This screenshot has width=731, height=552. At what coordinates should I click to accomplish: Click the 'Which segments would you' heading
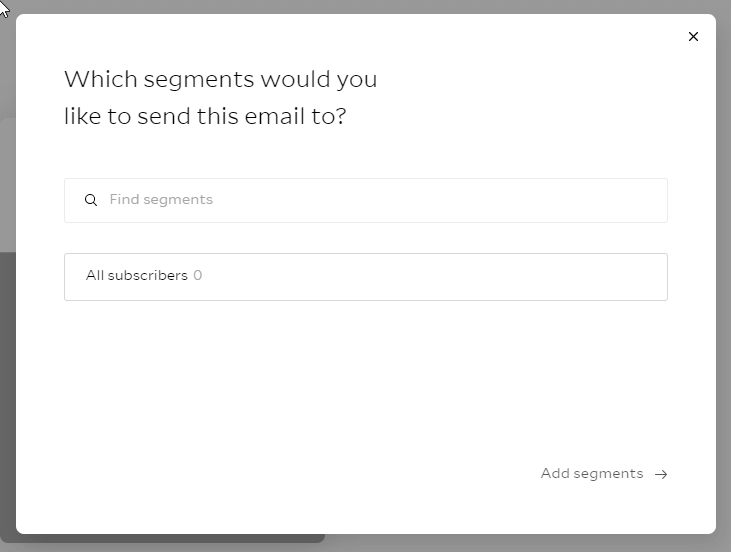[220, 79]
